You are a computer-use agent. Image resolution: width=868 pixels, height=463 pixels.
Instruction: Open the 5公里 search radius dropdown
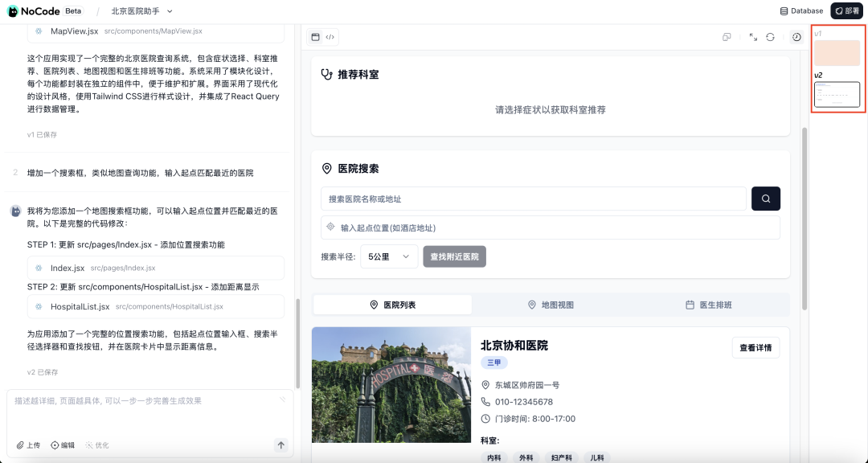click(389, 256)
